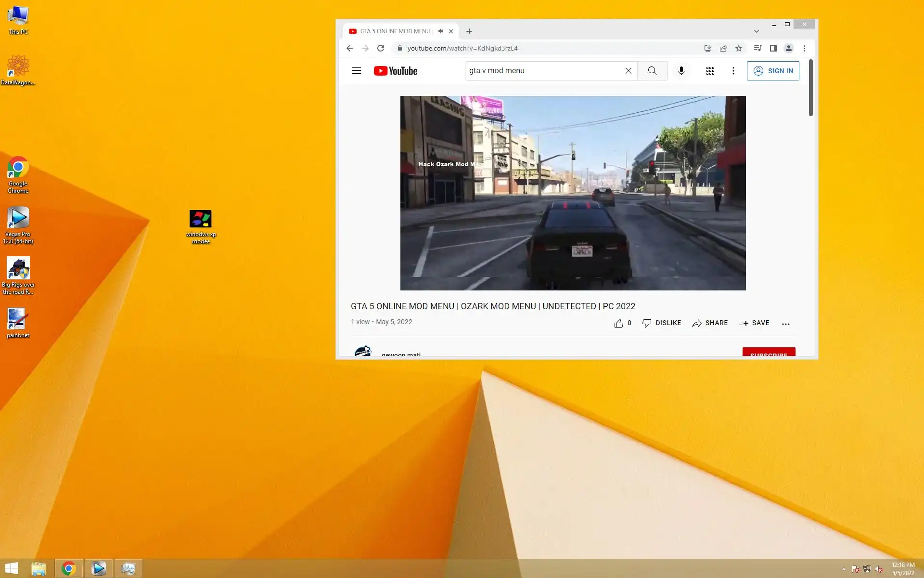
Task: Start voice search with microphone
Action: coord(681,71)
